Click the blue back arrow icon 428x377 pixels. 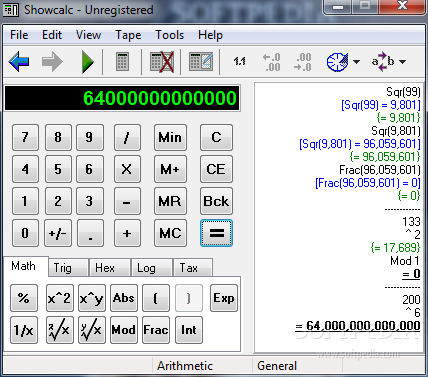coord(19,62)
